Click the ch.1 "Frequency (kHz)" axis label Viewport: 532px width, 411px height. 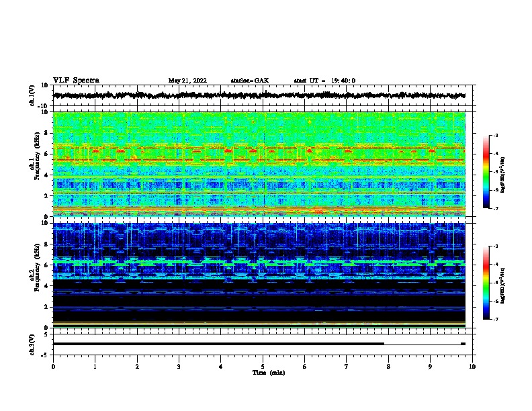tap(37, 156)
